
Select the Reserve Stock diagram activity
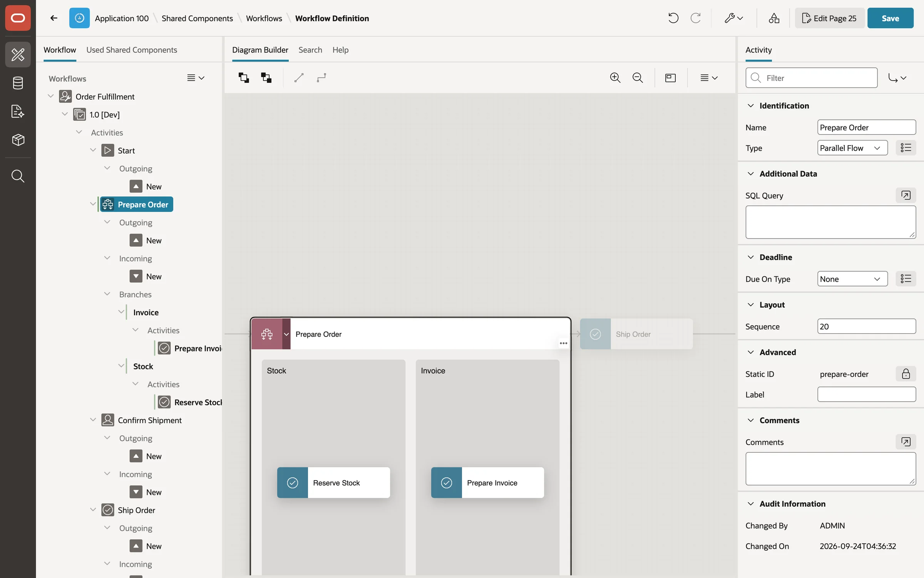click(333, 483)
